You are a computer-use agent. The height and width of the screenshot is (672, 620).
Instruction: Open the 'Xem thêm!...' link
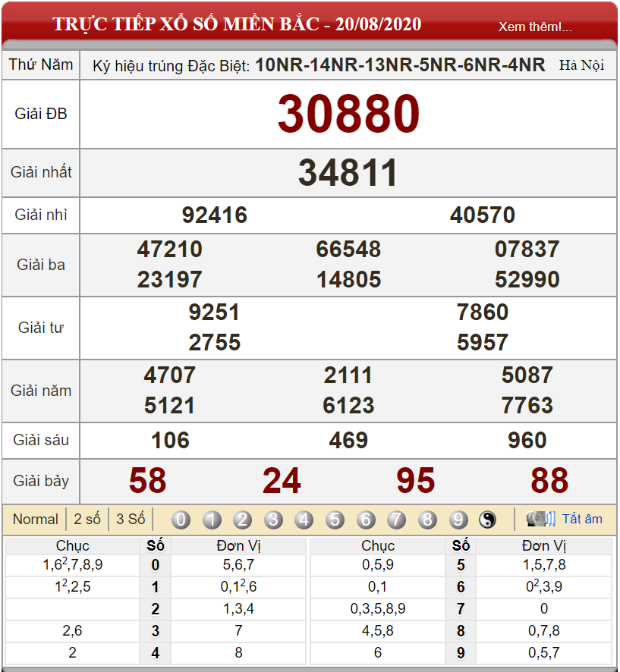[535, 27]
